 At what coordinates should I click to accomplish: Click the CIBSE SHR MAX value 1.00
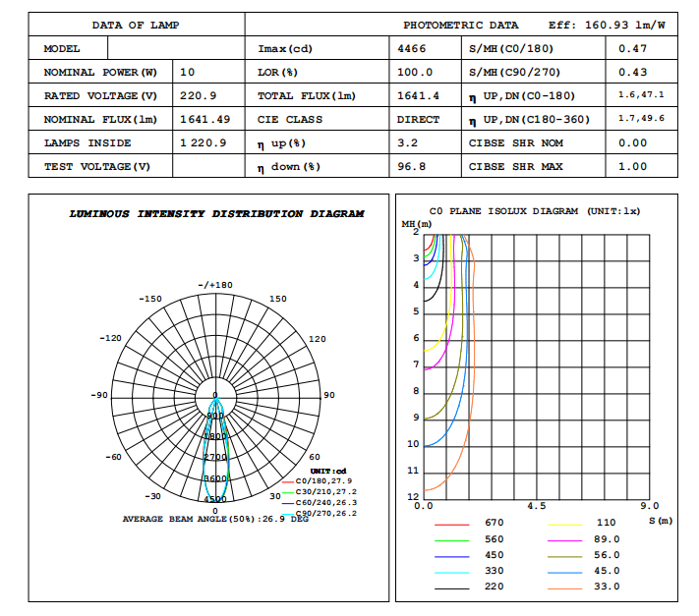coord(632,167)
